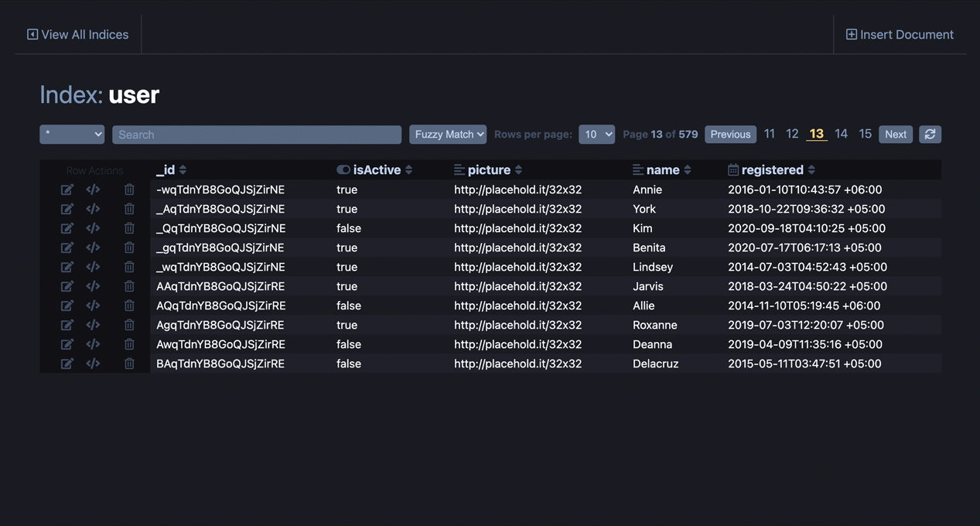Toggle sort order on the name column
The height and width of the screenshot is (526, 980).
[687, 169]
